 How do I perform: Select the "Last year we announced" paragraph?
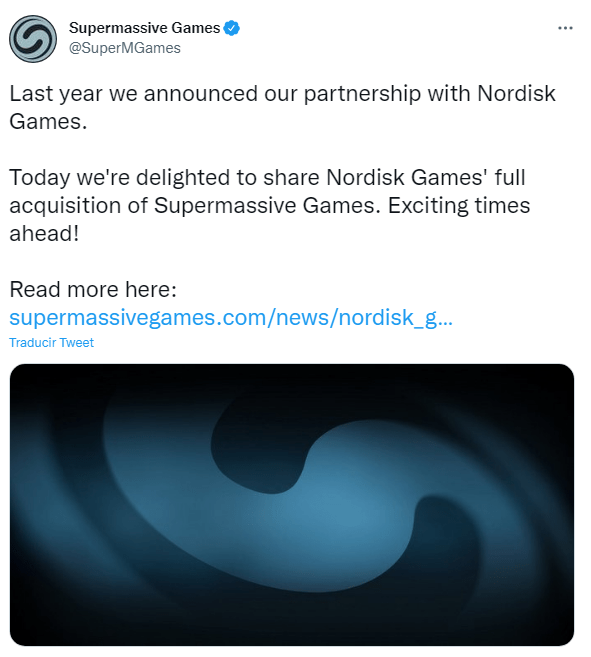(x=282, y=107)
